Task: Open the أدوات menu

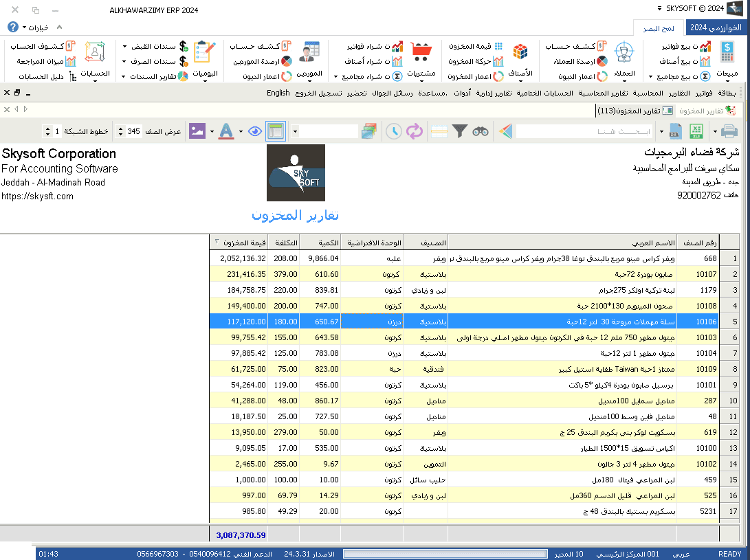Action: [462, 93]
